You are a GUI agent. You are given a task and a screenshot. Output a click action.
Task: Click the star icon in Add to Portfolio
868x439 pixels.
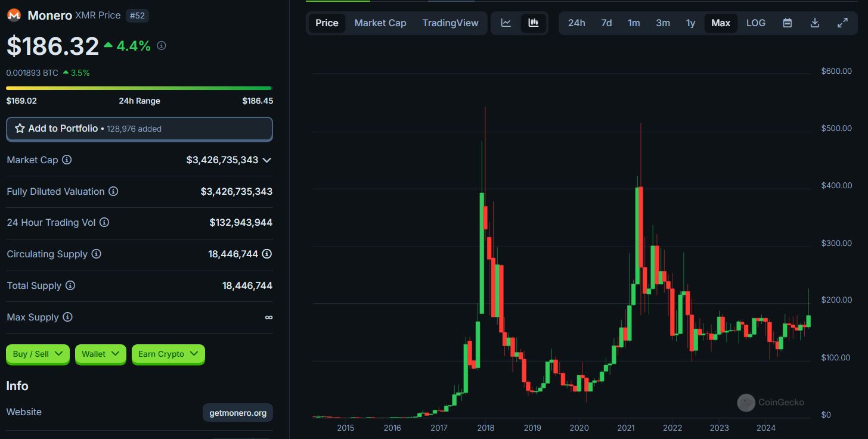click(20, 129)
